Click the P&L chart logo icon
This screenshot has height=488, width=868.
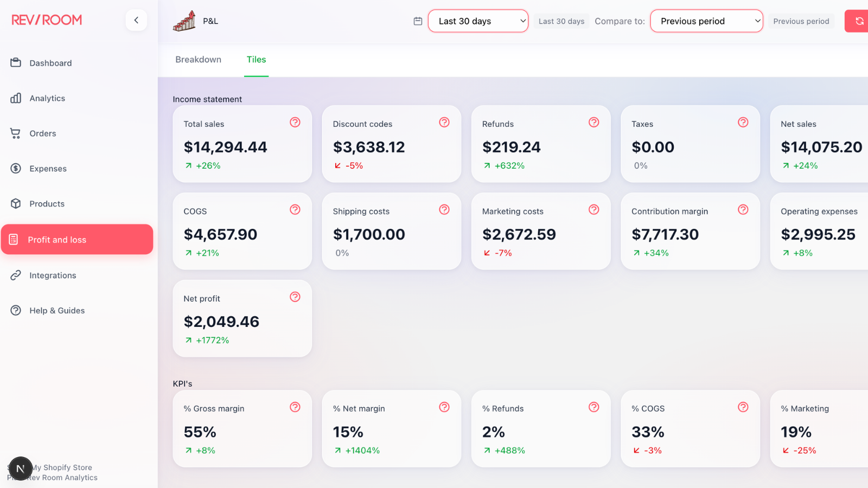(184, 21)
